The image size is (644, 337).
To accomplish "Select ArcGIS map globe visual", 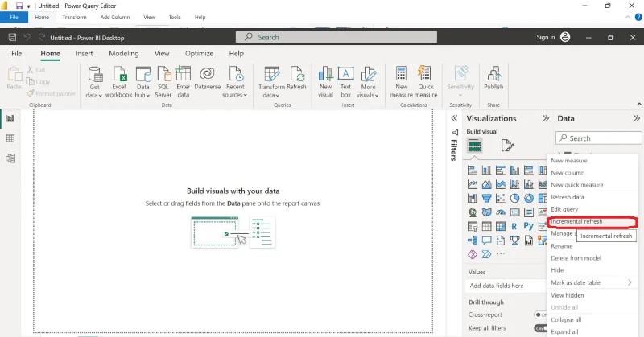I will coord(473,212).
